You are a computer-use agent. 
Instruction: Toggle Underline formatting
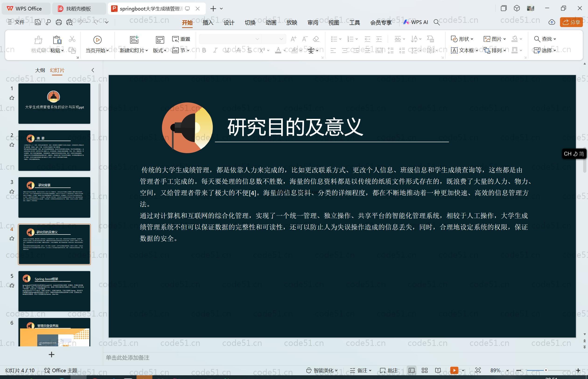pyautogui.click(x=227, y=50)
